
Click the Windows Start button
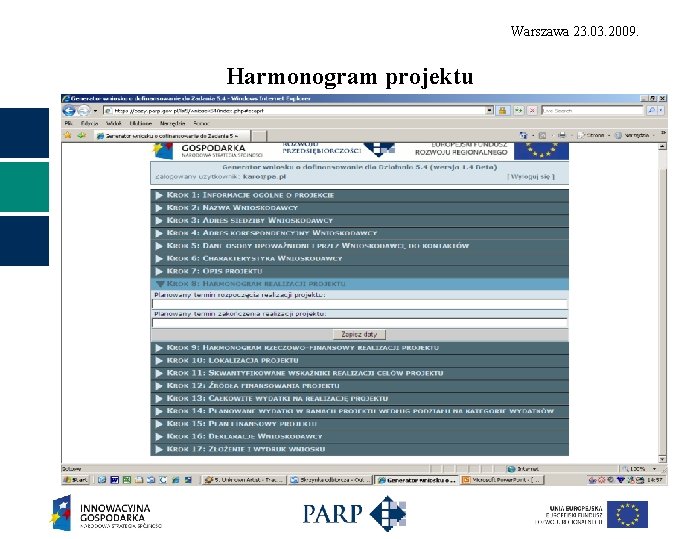(x=76, y=480)
